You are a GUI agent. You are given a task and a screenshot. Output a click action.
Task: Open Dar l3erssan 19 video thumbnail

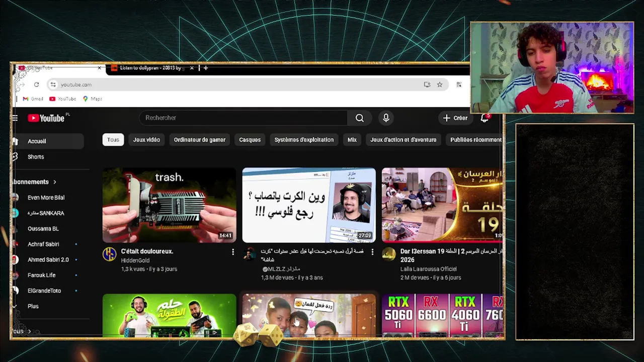coord(442,205)
